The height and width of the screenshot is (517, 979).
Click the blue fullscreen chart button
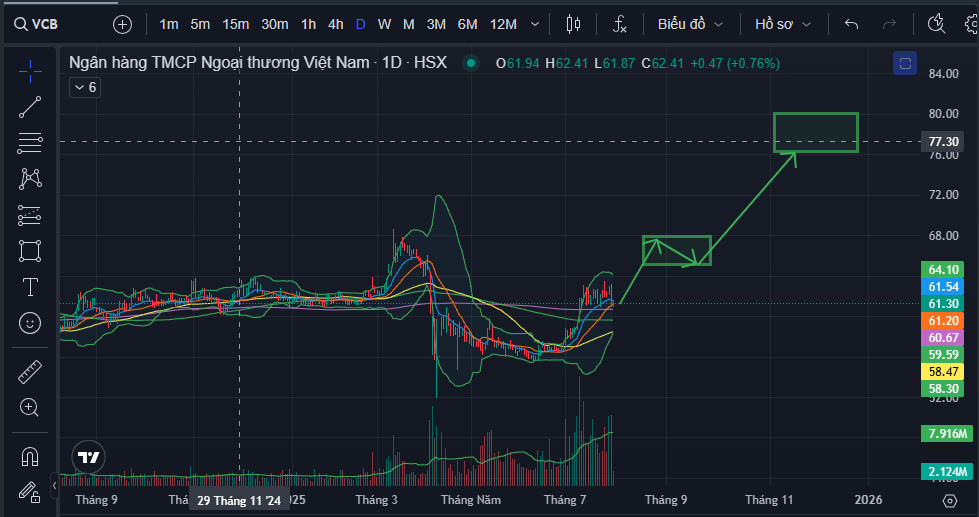point(905,63)
